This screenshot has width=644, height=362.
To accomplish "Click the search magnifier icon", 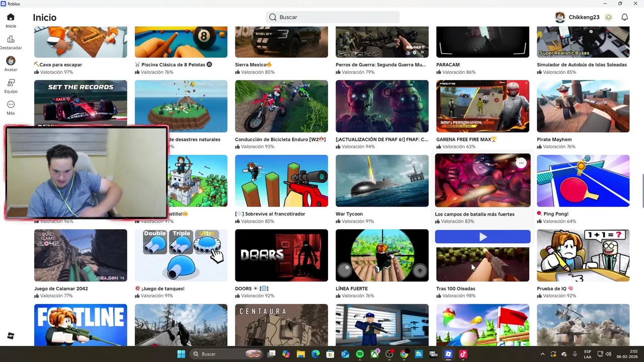I will [273, 17].
